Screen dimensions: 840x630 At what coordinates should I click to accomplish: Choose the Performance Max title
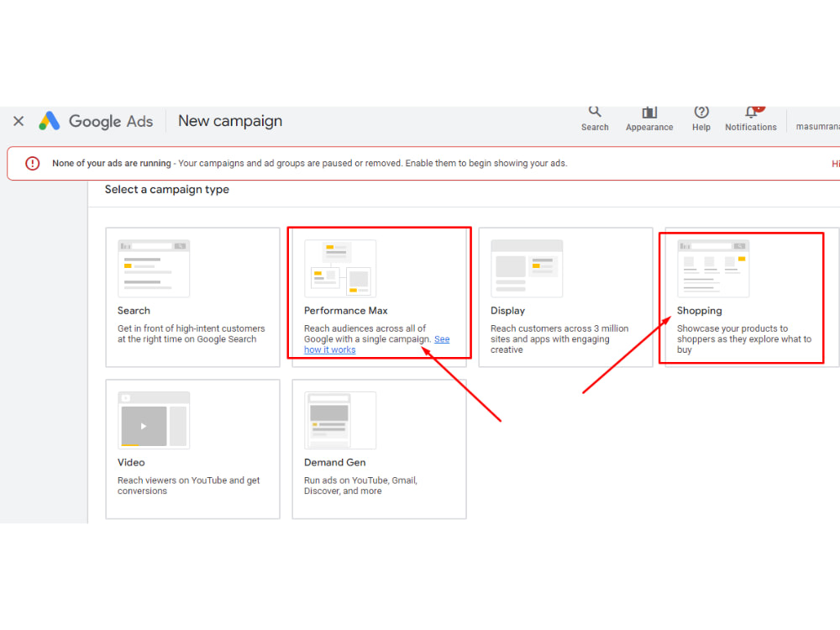point(345,311)
